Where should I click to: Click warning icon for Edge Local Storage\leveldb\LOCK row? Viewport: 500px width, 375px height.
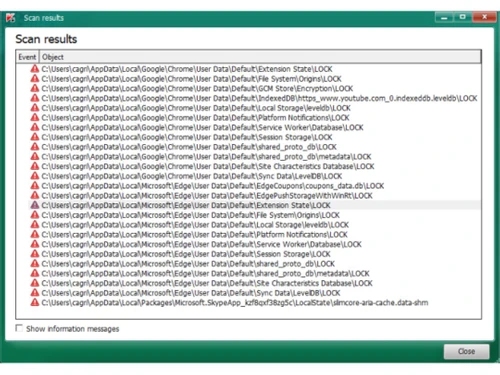pyautogui.click(x=35, y=224)
